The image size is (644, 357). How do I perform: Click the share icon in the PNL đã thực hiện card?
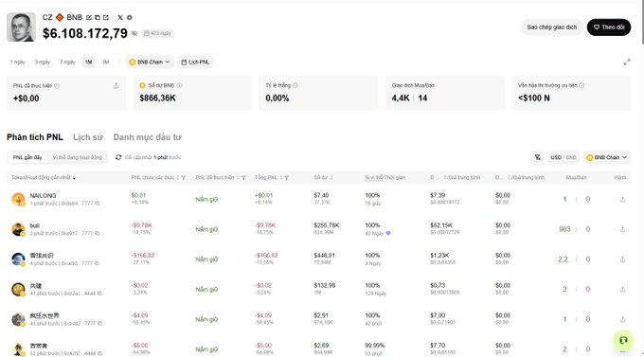coord(116,86)
